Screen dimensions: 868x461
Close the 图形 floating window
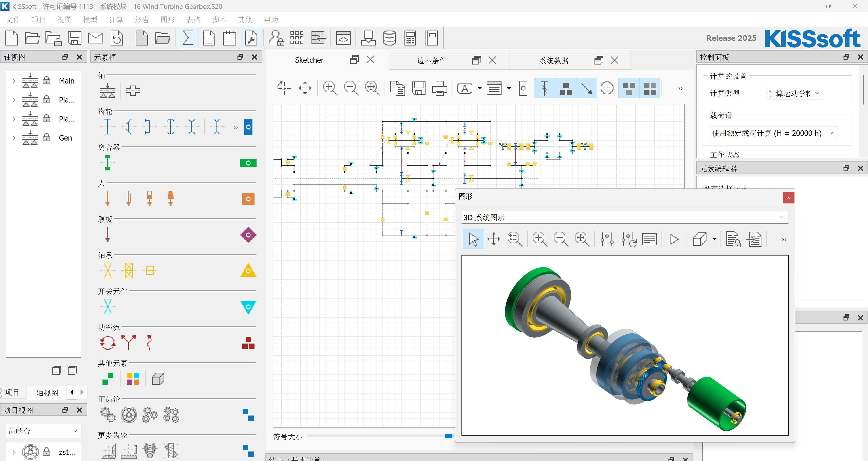788,198
